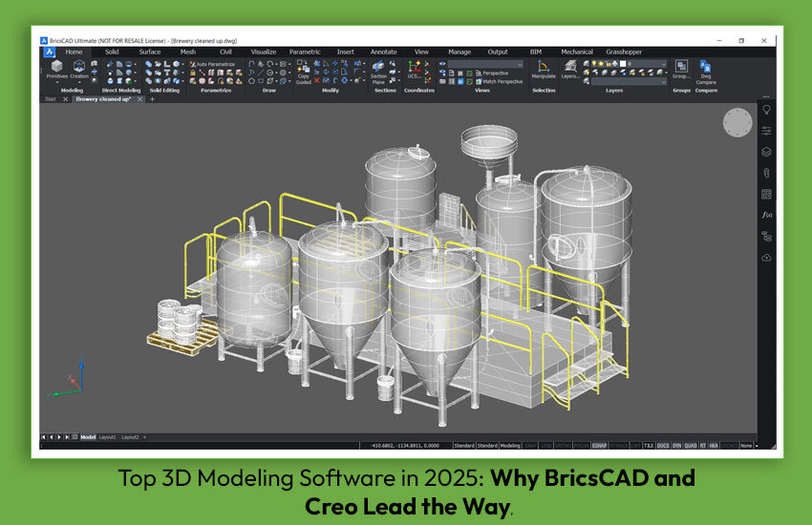Toggle DUCS in status bar

[663, 446]
